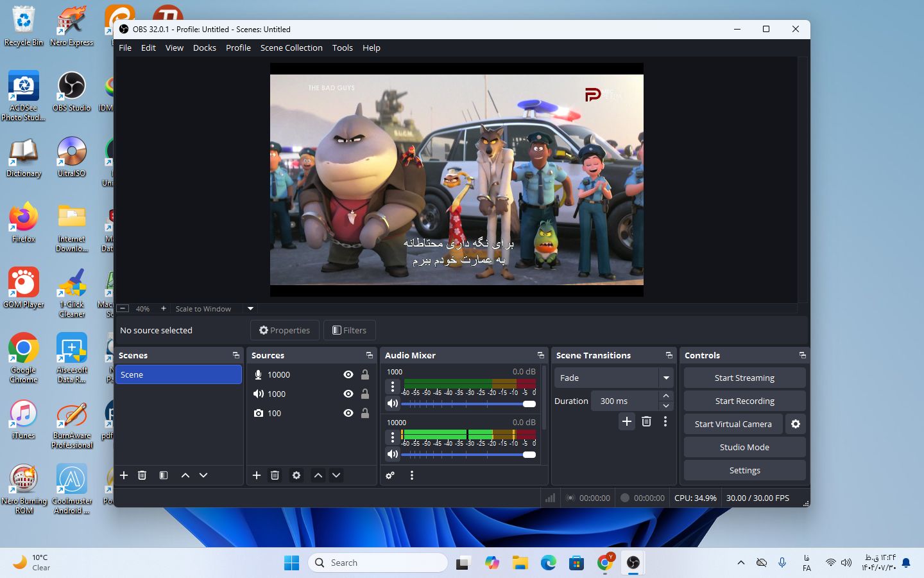Click the network status icon in status bar

[550, 498]
